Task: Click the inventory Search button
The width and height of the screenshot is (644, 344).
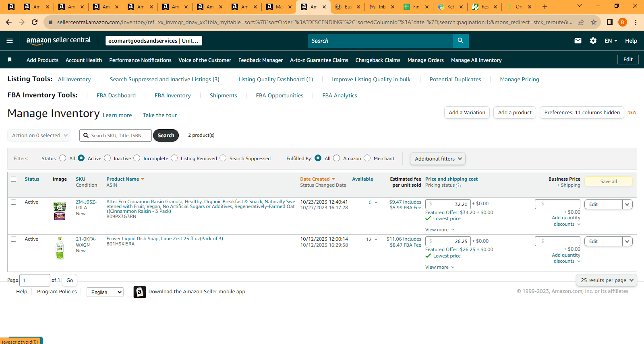Action: point(166,136)
